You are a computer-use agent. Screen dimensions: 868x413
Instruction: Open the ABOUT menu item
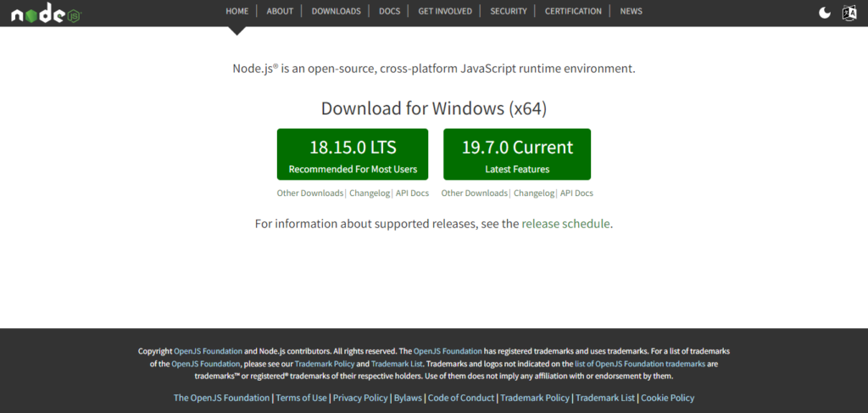[x=280, y=11]
